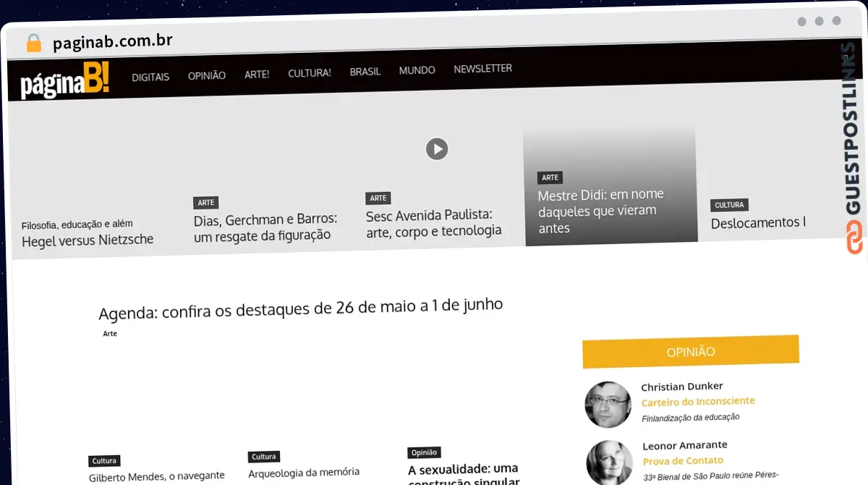Go to the MUNDO section
The height and width of the screenshot is (485, 868).
pyautogui.click(x=417, y=70)
